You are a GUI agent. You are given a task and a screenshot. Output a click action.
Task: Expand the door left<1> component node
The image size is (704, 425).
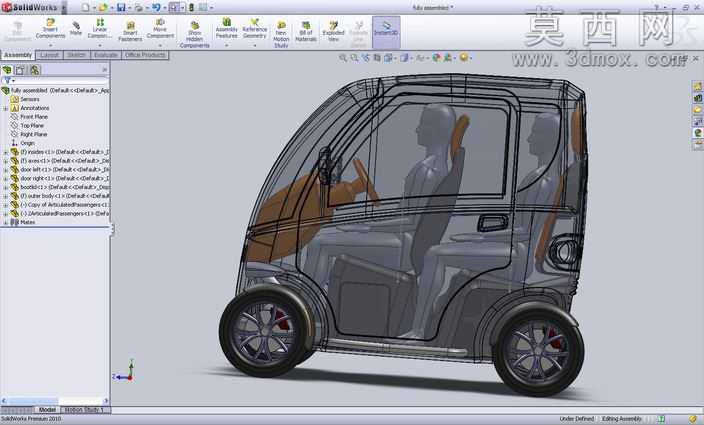tap(5, 171)
